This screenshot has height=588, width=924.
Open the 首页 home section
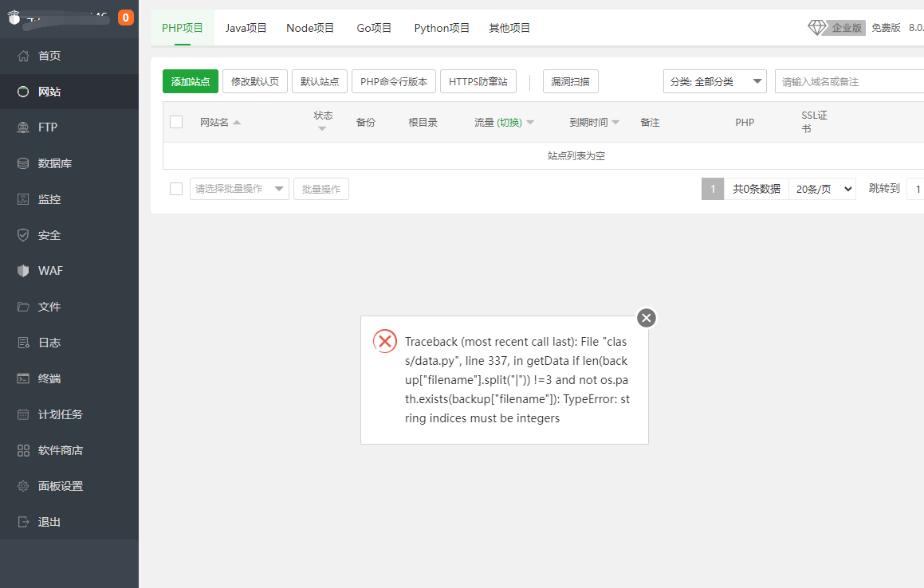coord(48,56)
